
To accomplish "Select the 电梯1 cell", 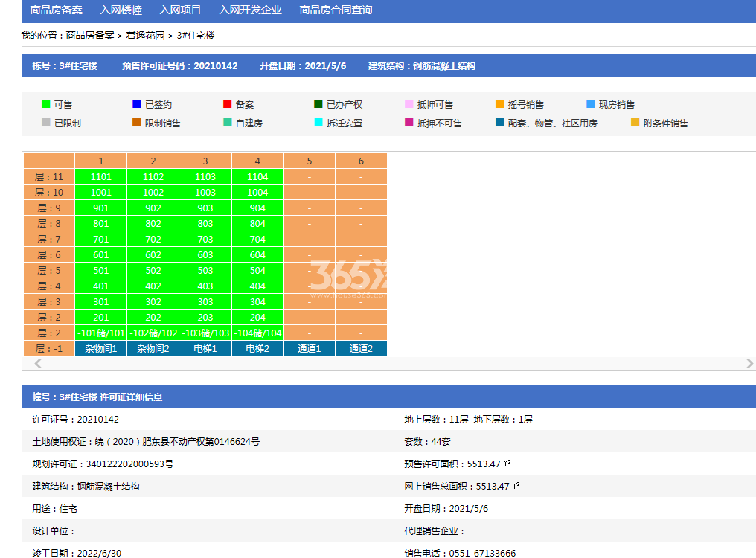I will (205, 348).
